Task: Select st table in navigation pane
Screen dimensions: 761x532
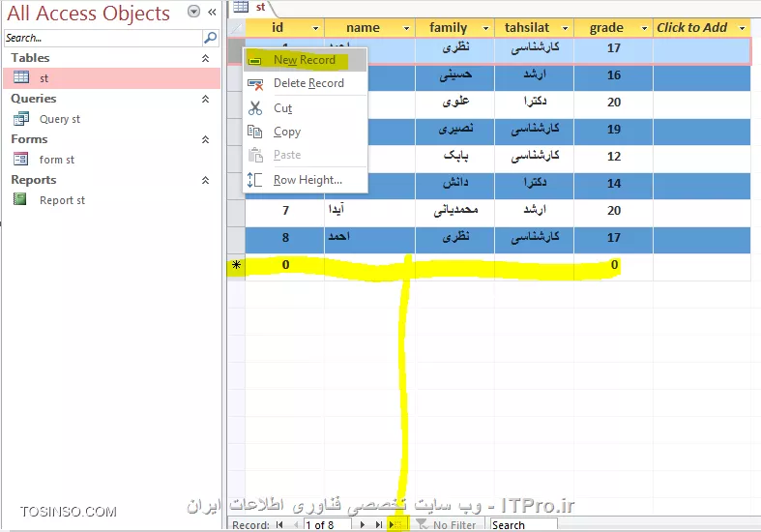Action: click(111, 77)
